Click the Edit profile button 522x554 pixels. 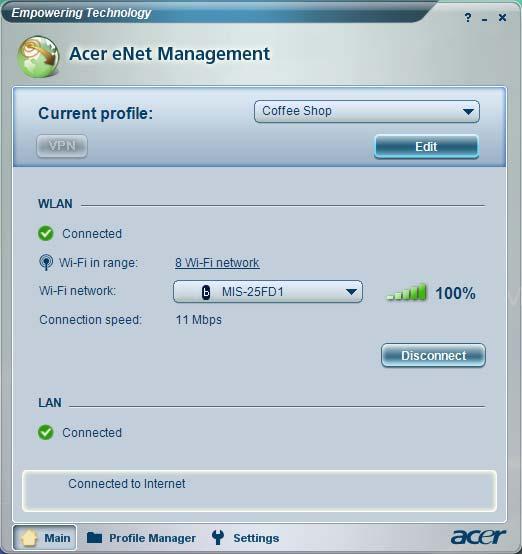pos(427,147)
